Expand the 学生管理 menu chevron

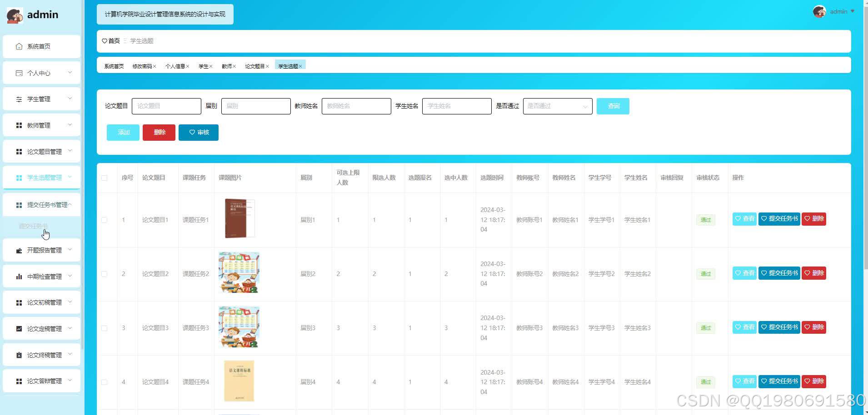[x=70, y=99]
